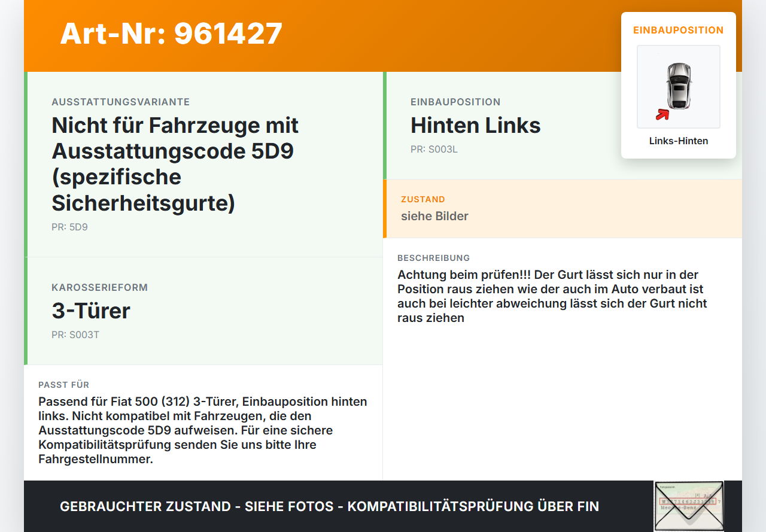Click the AUSSTATTUNGSVARIANTE label

click(x=120, y=102)
